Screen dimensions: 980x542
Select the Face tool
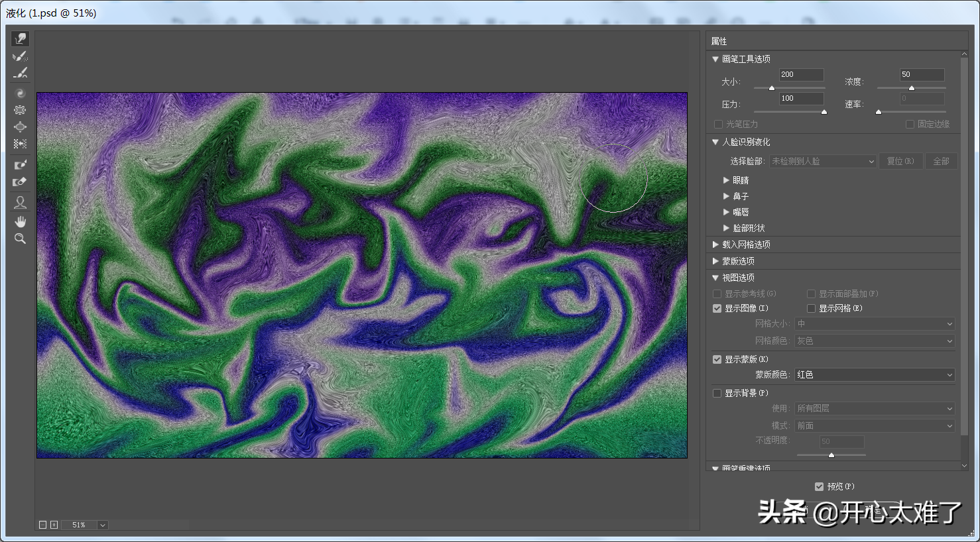(x=20, y=202)
